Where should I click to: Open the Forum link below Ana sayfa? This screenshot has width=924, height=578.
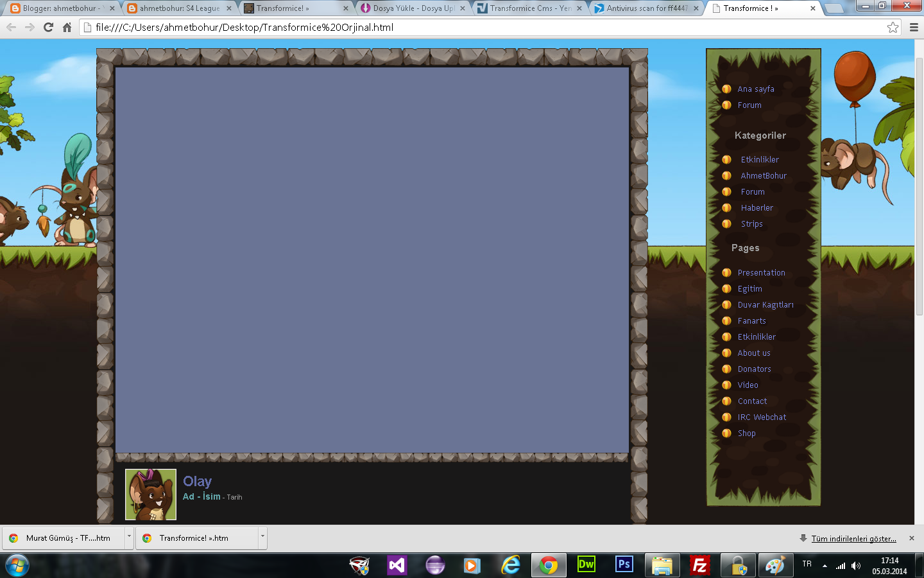[749, 105]
